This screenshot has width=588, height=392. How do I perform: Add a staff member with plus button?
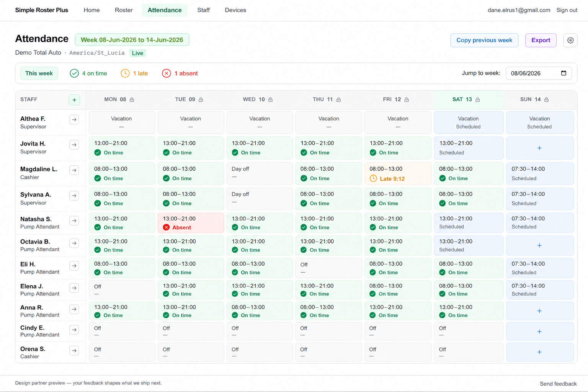pos(74,100)
